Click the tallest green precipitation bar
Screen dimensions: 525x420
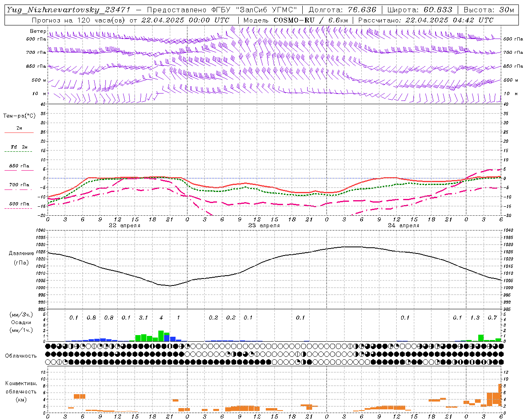(161, 336)
